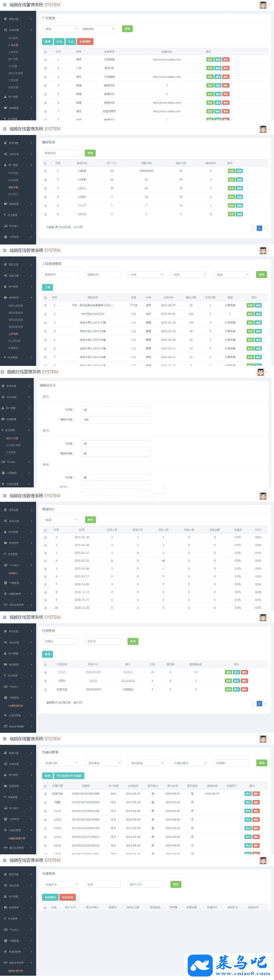The image size is (274, 980).
Task: Click 银行卡号 field in 申请管理
Action: point(146,884)
